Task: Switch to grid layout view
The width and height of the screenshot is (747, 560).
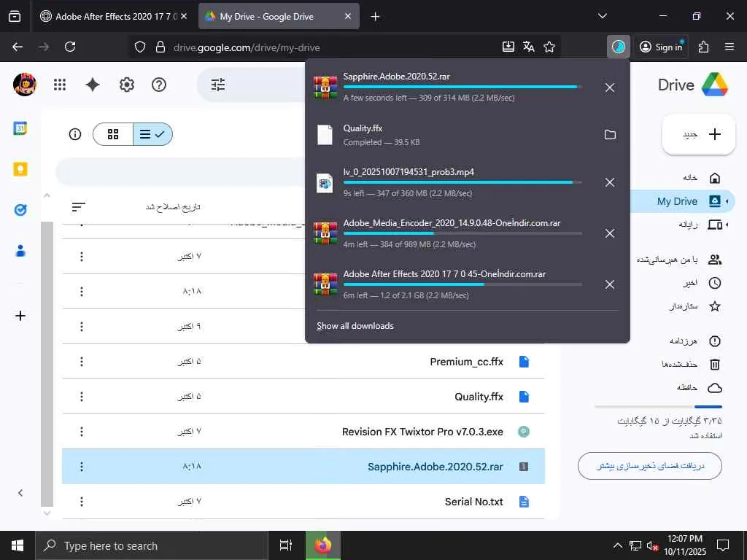Action: [x=113, y=134]
